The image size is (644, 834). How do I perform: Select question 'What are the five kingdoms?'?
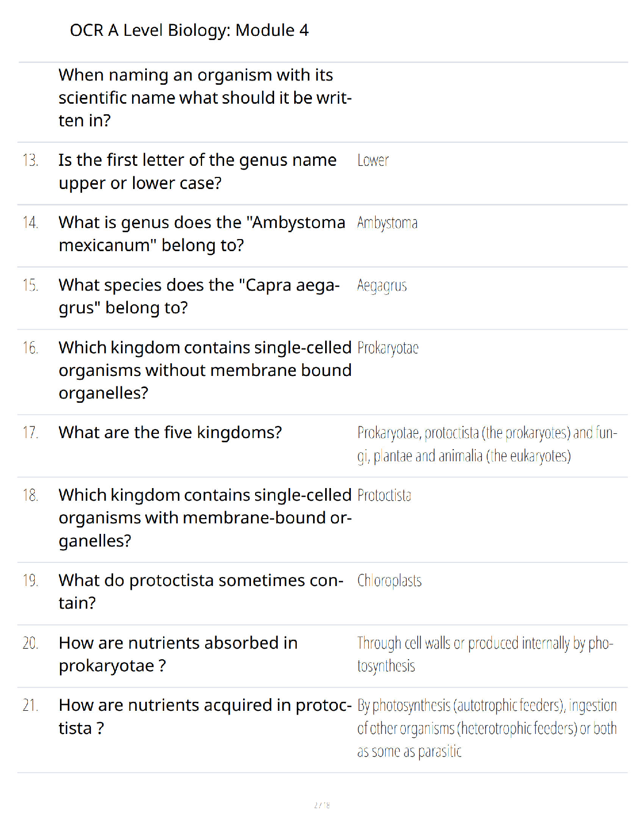click(x=170, y=432)
